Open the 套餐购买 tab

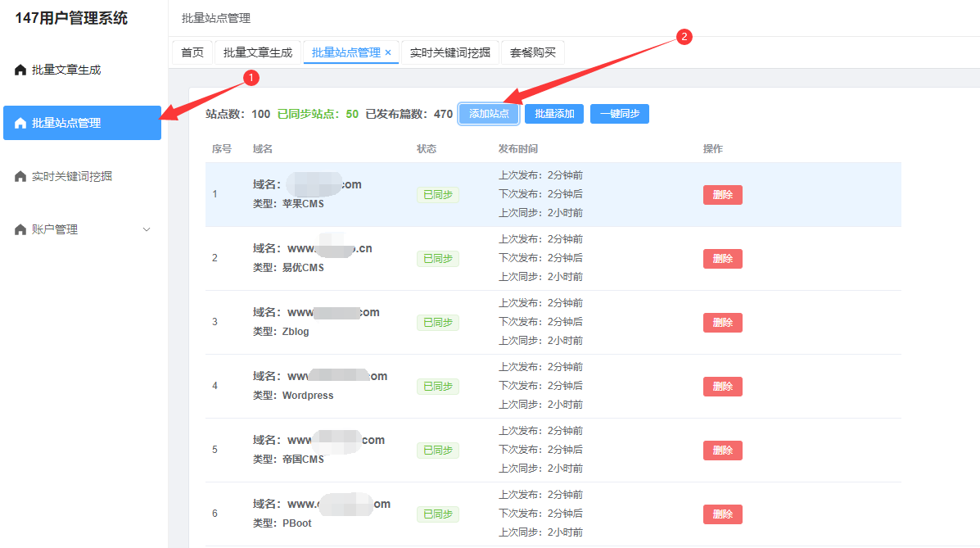[532, 52]
